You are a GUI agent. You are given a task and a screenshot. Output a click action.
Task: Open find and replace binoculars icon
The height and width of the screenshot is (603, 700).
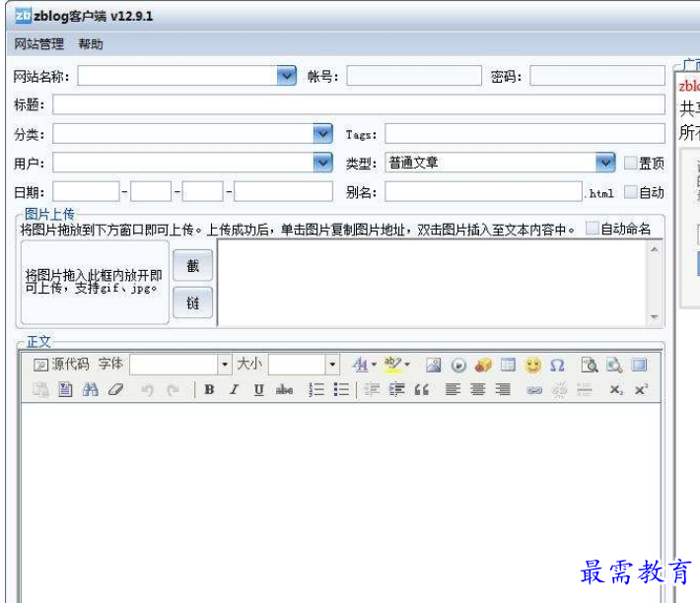tap(90, 390)
